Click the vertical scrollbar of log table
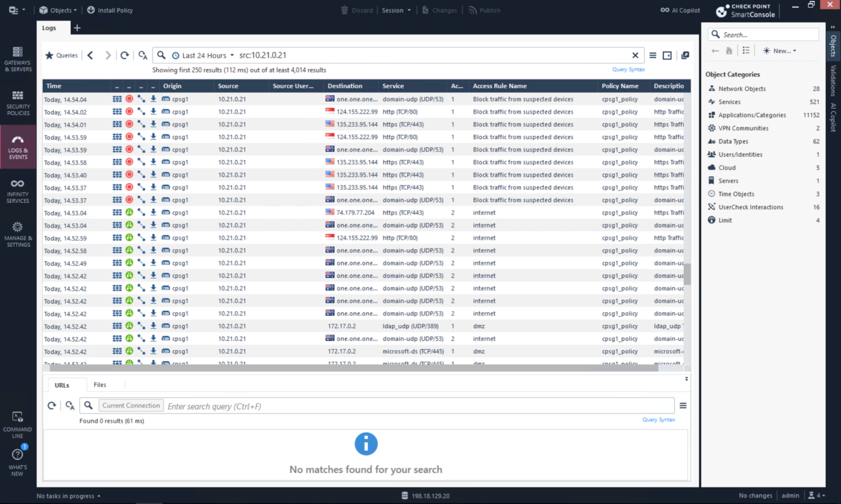 (x=687, y=275)
